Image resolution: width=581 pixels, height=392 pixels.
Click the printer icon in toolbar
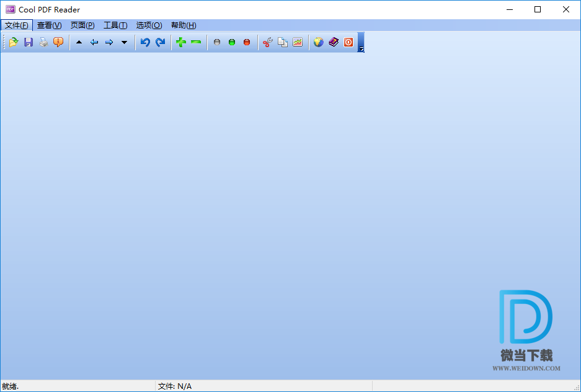[x=43, y=42]
